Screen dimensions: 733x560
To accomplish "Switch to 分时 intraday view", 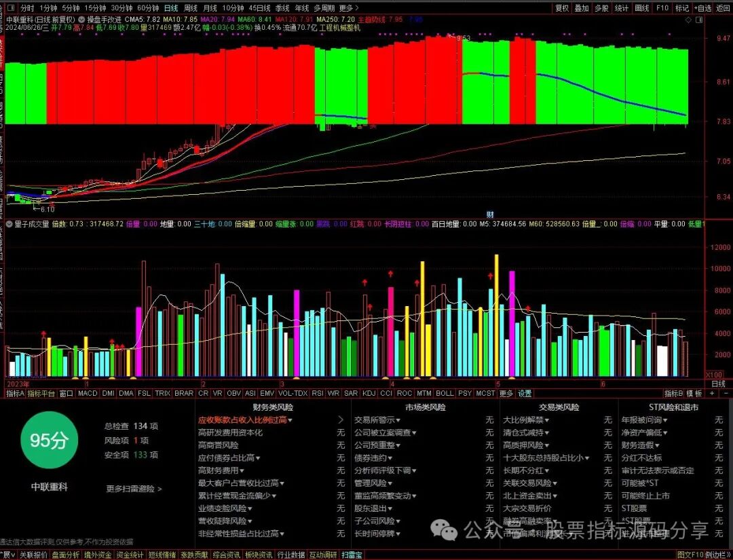I will click(28, 8).
